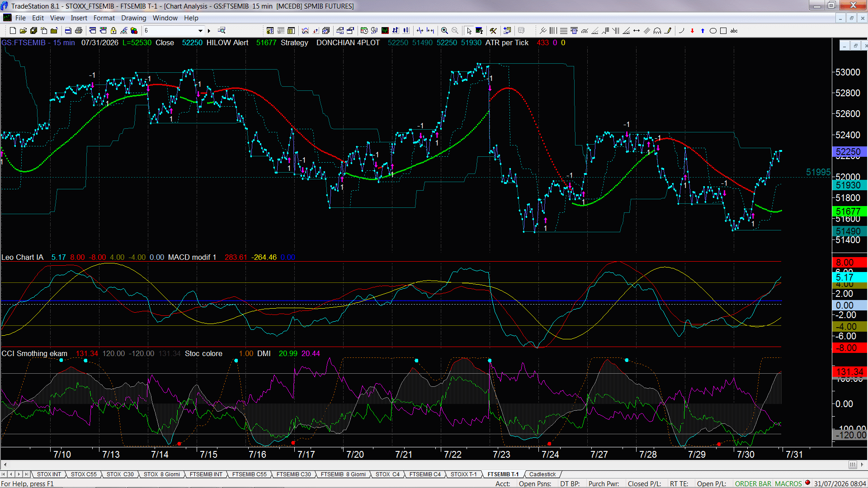The image size is (868, 488).
Task: Open the Help menu
Action: (191, 18)
